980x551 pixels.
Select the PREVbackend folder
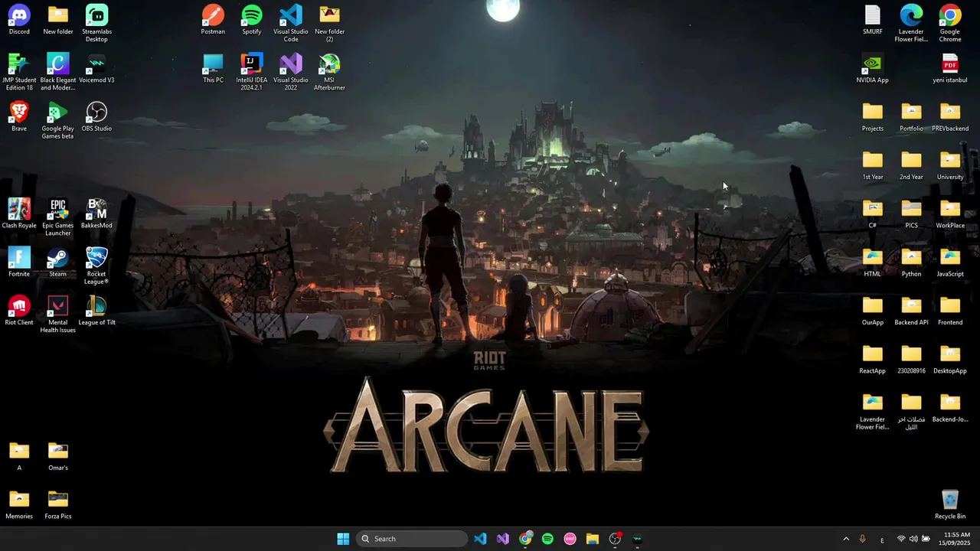click(x=950, y=116)
